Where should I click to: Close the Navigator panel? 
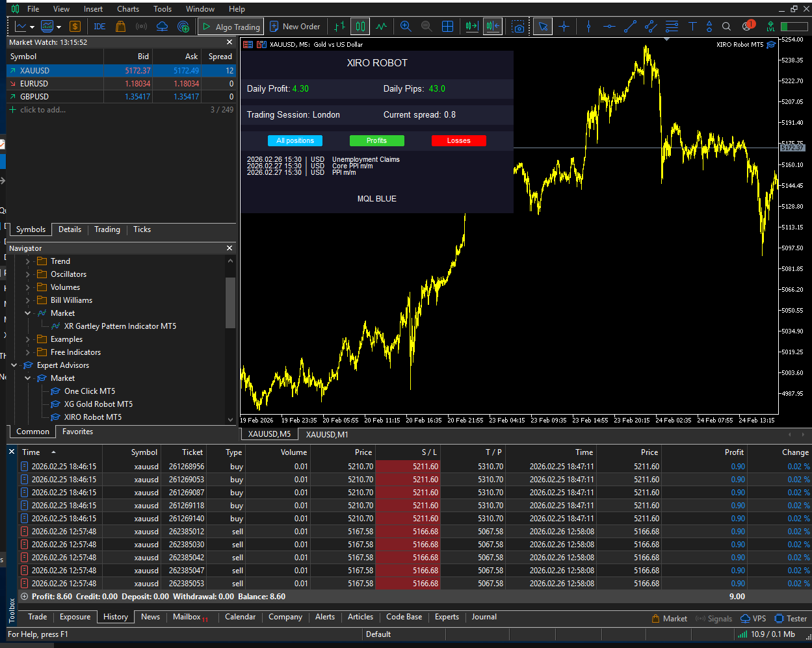click(229, 248)
